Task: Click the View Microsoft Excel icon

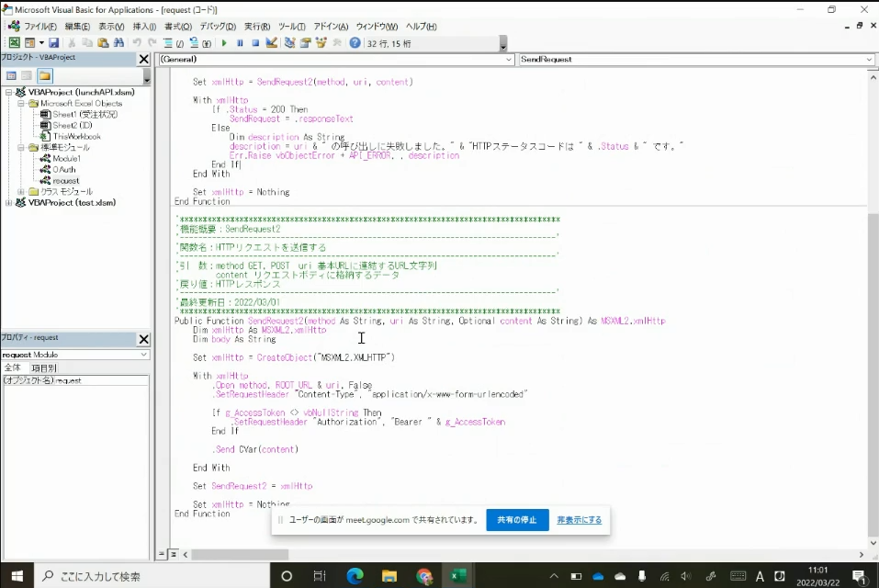Action: [x=14, y=43]
